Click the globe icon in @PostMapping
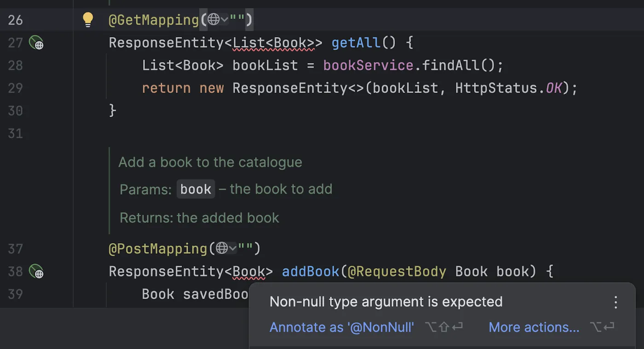Viewport: 644px width, 349px height. [x=222, y=249]
